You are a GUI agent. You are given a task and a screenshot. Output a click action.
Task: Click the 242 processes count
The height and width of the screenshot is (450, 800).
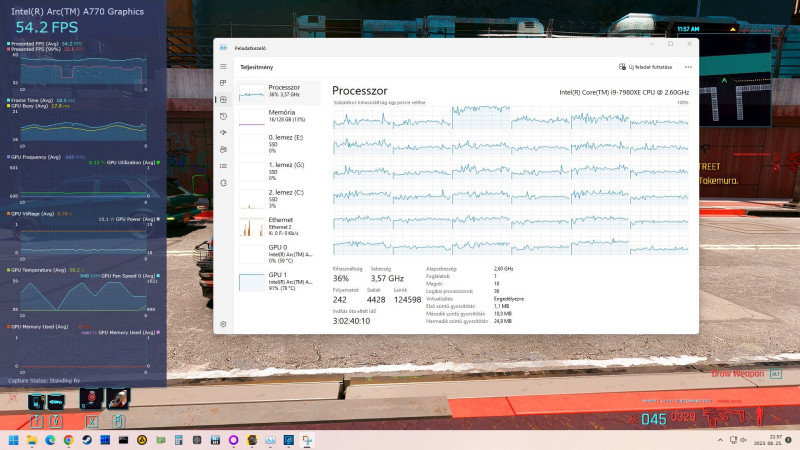click(339, 300)
